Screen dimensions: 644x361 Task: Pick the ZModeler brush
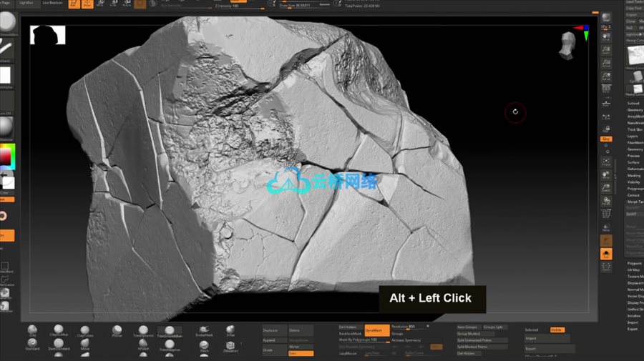230,346
